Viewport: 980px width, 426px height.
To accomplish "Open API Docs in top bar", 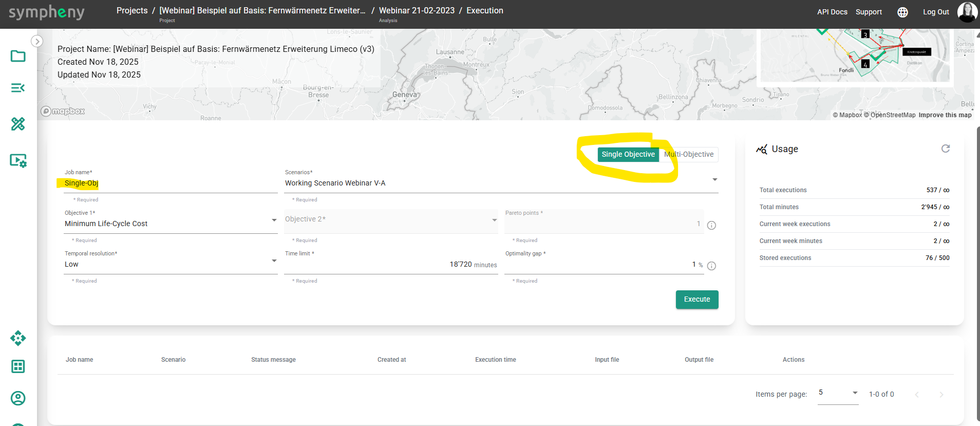I will pos(832,12).
